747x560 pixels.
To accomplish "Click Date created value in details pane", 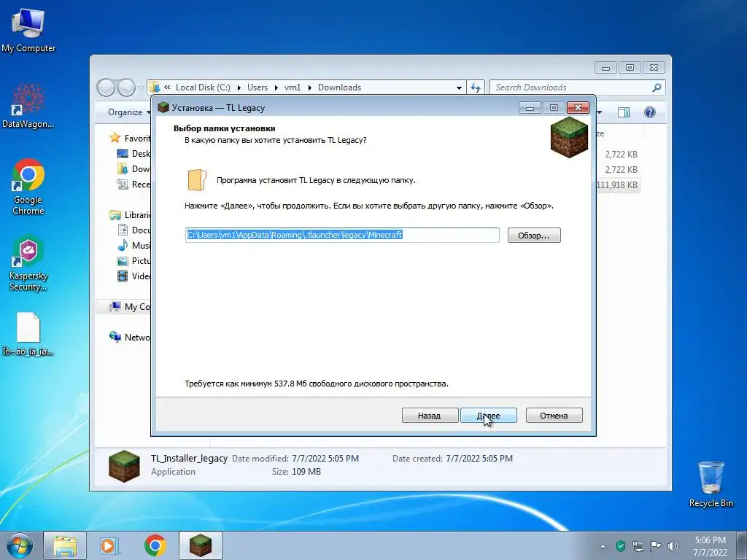I will coord(479,458).
